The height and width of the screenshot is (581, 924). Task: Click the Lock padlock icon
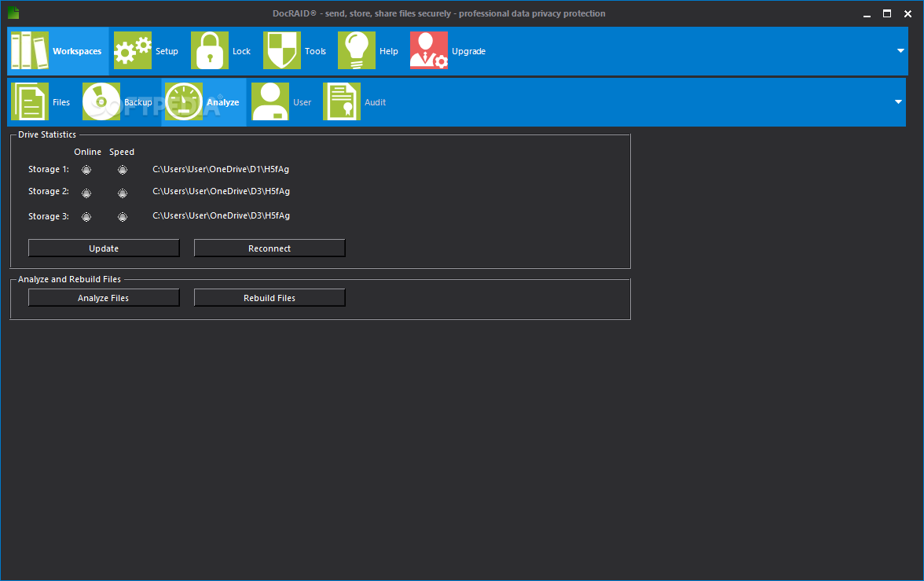coord(210,51)
